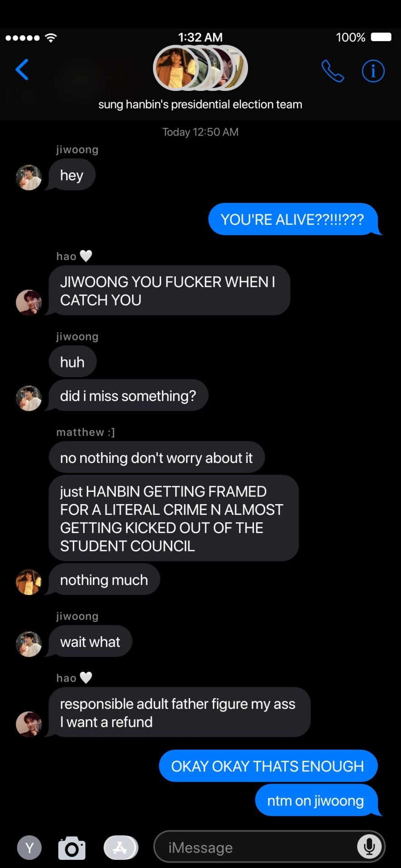This screenshot has height=868, width=401.
Task: Open group name sung hanbin's presidential election team
Action: pos(200,104)
